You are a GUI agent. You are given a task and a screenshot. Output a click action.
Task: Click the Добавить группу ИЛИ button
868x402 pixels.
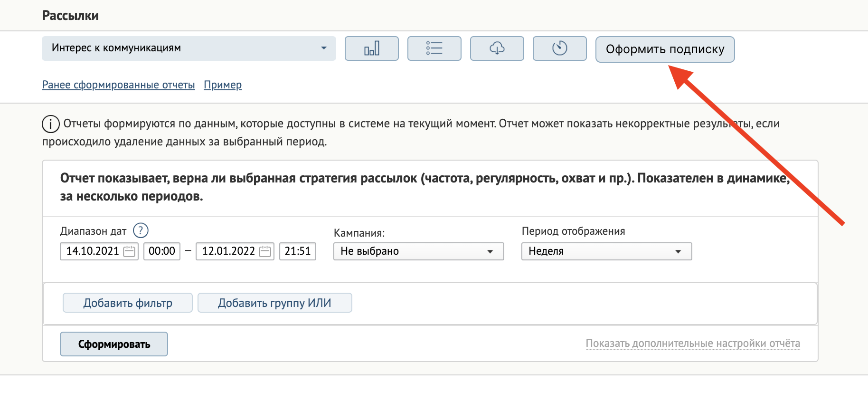pos(275,303)
